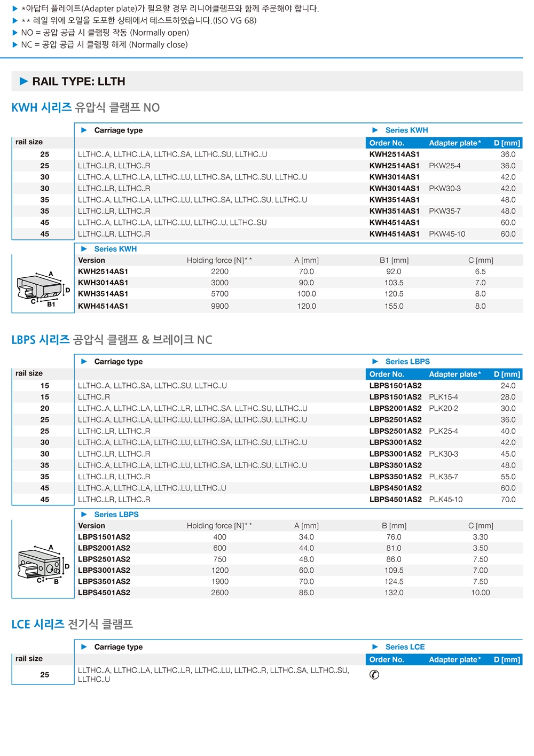Click C value 3.30
This screenshot has height=756, width=534.
(x=481, y=537)
